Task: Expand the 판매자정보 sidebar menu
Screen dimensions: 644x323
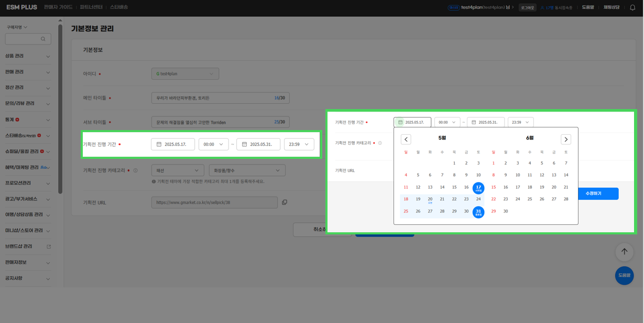Action: tap(28, 262)
